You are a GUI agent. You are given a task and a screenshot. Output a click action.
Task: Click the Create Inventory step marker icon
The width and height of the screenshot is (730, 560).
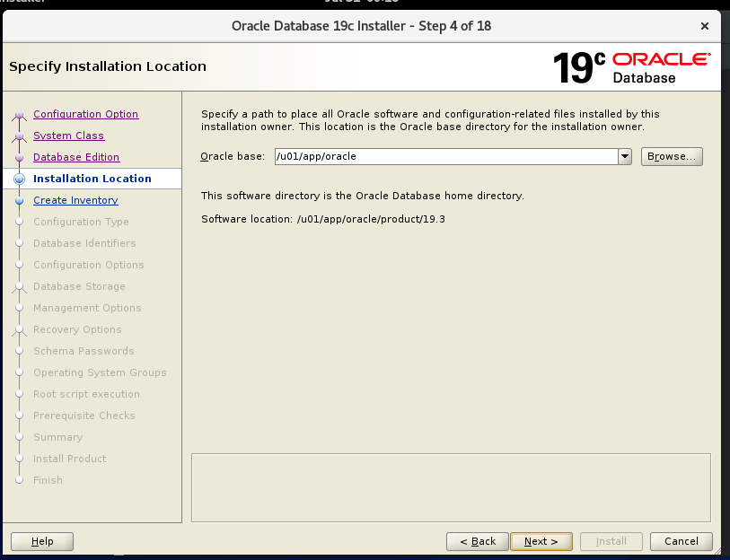pos(19,201)
